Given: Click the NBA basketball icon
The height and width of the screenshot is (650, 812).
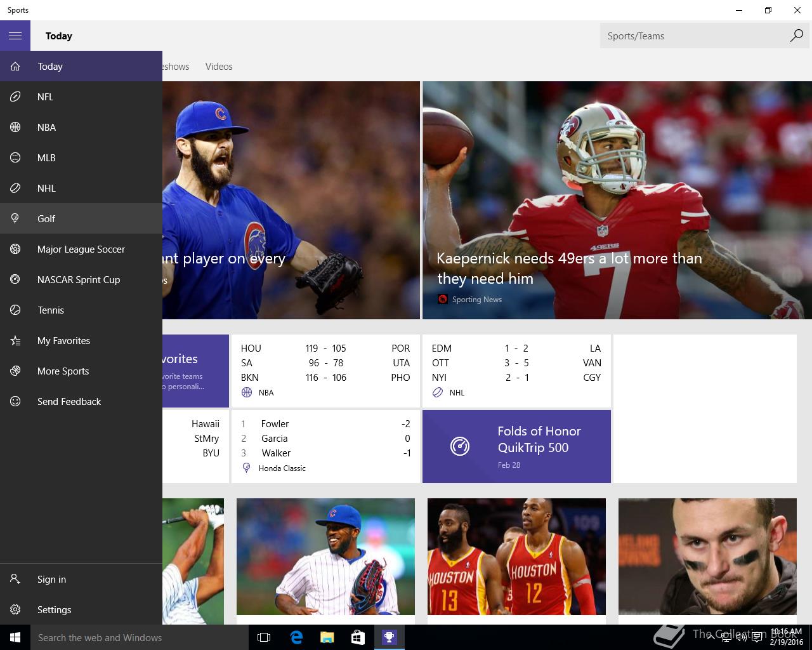Looking at the screenshot, I should point(15,127).
